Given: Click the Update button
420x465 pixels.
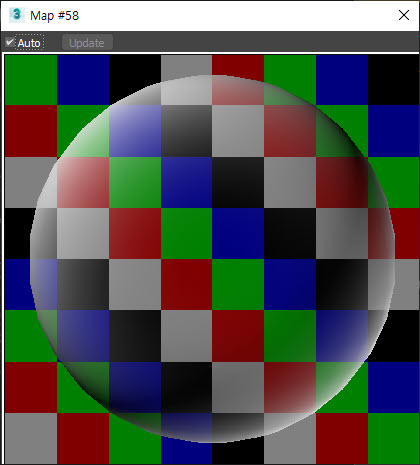Looking at the screenshot, I should [x=87, y=43].
